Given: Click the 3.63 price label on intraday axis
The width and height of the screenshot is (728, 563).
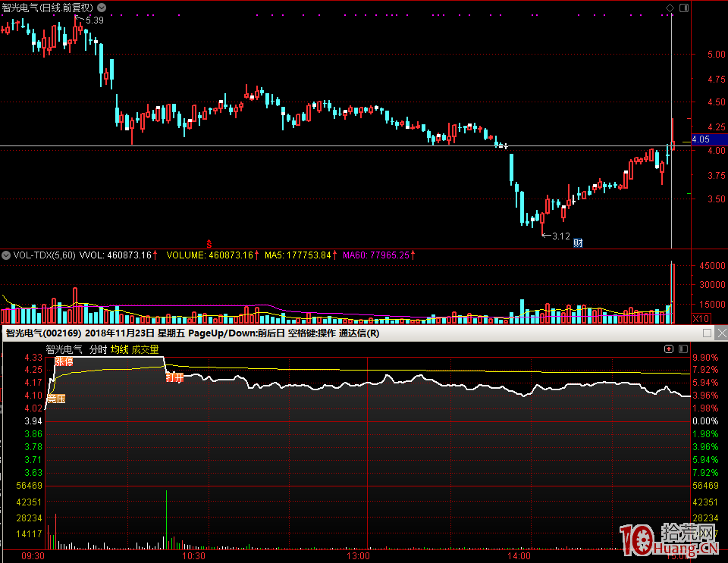Looking at the screenshot, I should [33, 473].
